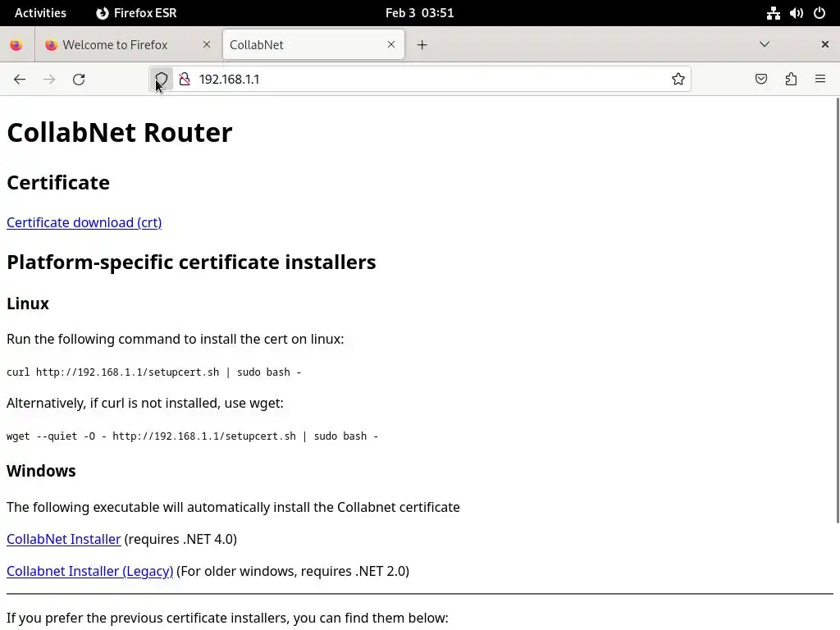Open the Firefox View pinned icon
The image size is (840, 630).
(x=16, y=45)
